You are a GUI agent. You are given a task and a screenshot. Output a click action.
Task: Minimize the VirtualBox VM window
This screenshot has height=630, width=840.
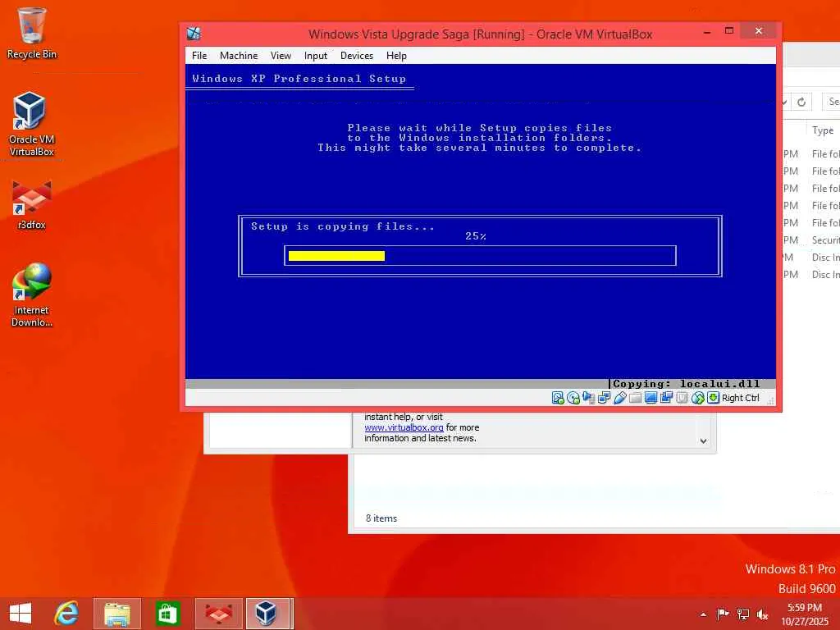(707, 32)
